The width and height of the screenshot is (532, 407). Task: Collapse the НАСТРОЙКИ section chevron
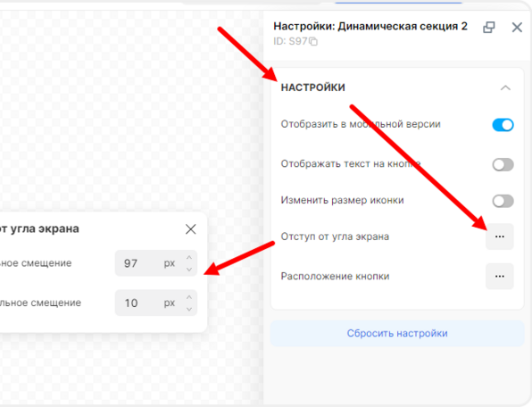pos(505,87)
